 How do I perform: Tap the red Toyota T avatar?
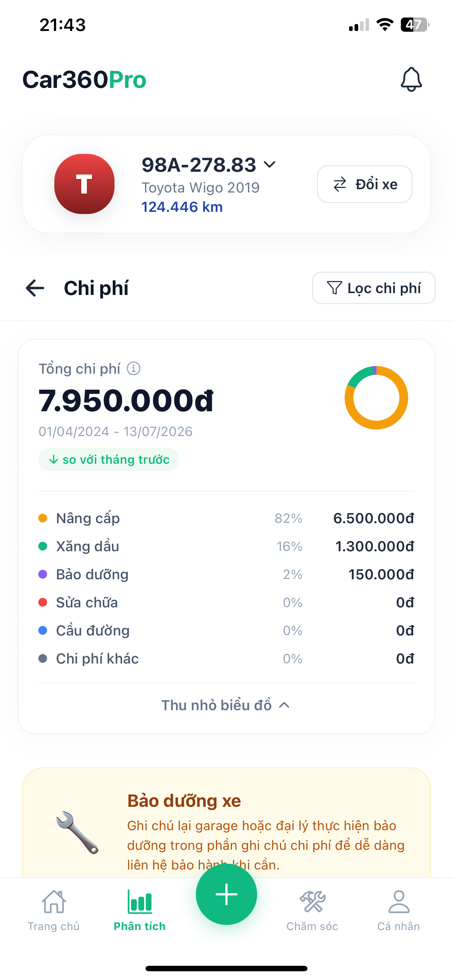point(85,184)
